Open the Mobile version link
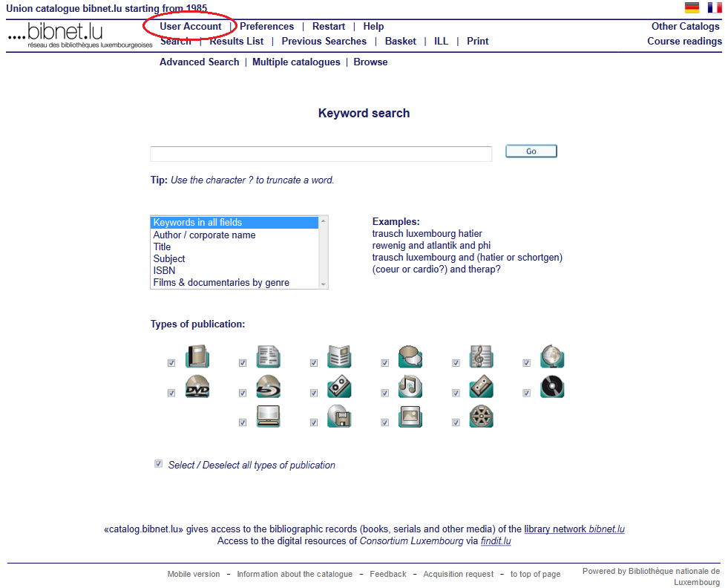Viewport: 728px width, 588px height. pyautogui.click(x=194, y=574)
